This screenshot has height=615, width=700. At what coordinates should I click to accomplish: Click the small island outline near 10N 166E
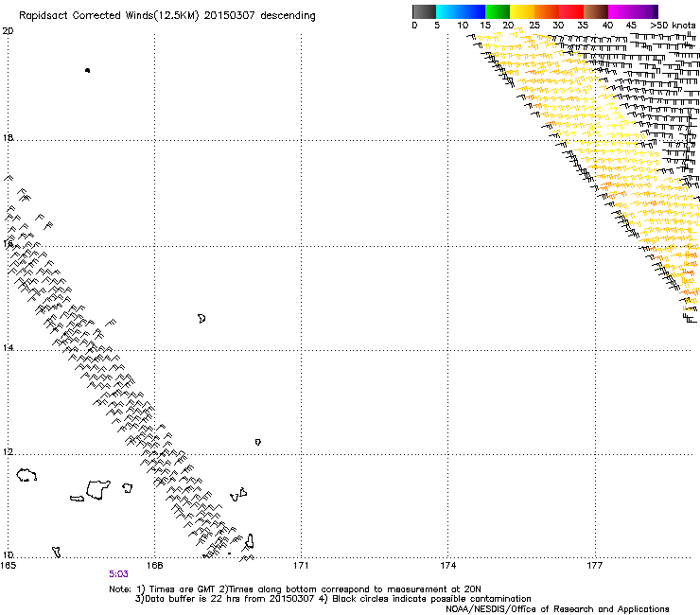point(56,552)
